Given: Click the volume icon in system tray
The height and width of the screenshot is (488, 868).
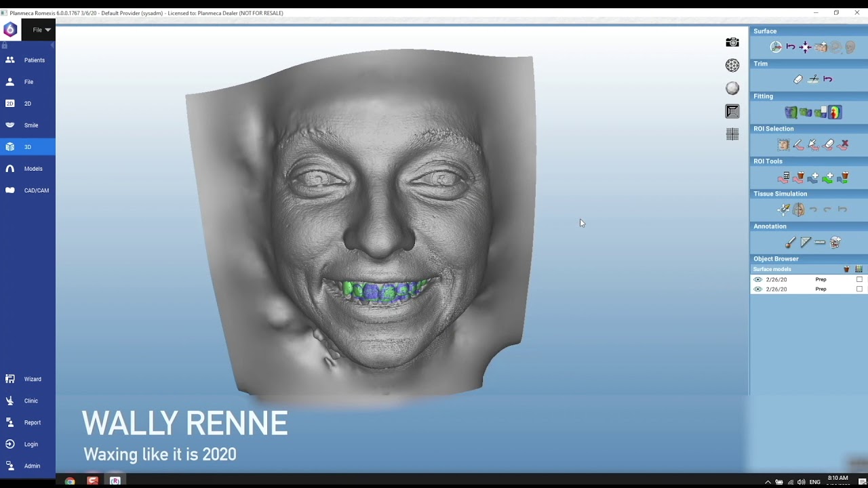Looking at the screenshot, I should [x=802, y=482].
